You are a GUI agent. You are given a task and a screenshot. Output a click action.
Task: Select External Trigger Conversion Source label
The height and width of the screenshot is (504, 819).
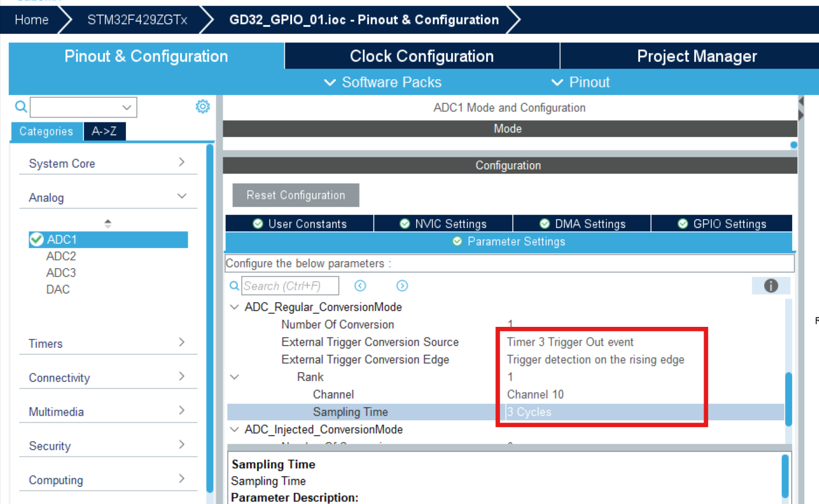(370, 342)
